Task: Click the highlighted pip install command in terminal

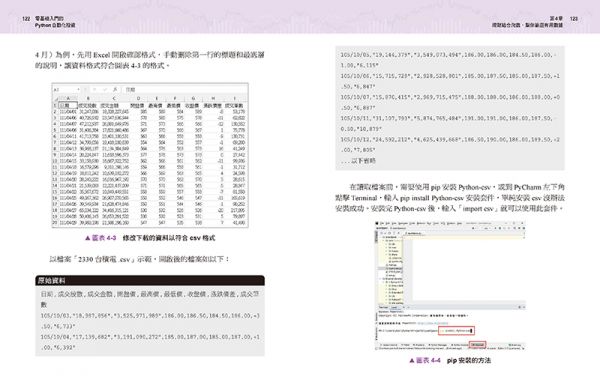Action: (456, 330)
